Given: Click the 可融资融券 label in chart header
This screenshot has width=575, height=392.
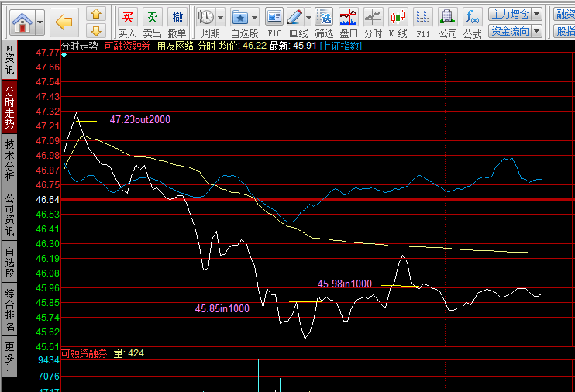Looking at the screenshot, I should pyautogui.click(x=127, y=46).
